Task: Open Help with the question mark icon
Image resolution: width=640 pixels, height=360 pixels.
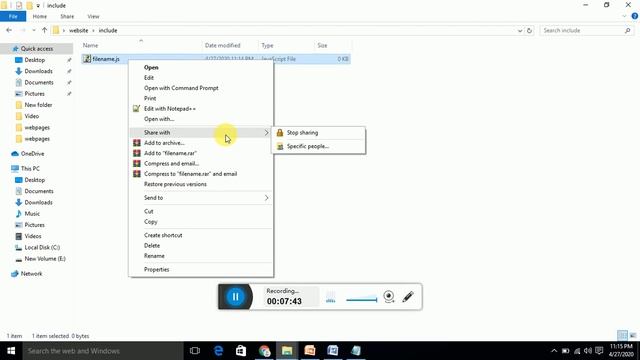Action: point(634,16)
